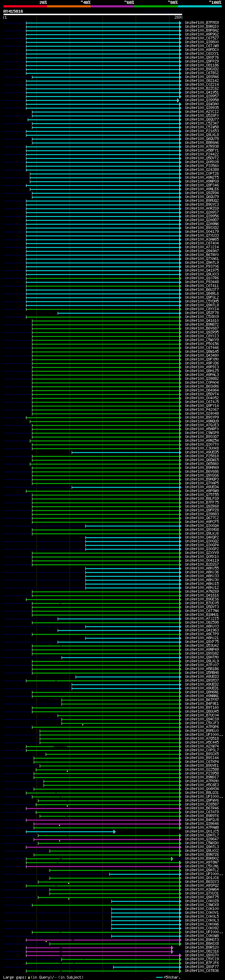Open entry UniRef100_Q6QU77

click(x=202, y=120)
